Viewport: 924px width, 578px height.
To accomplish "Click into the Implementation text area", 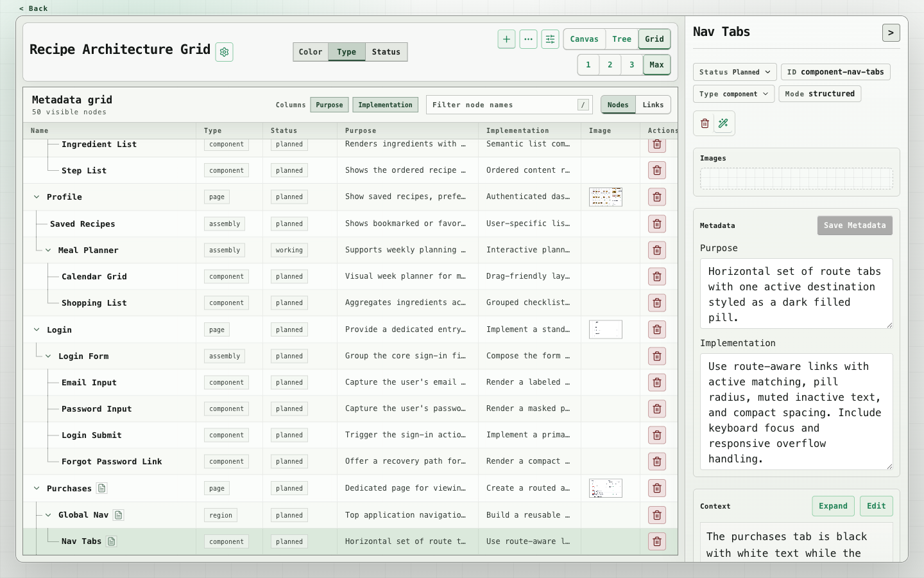I will 796,412.
